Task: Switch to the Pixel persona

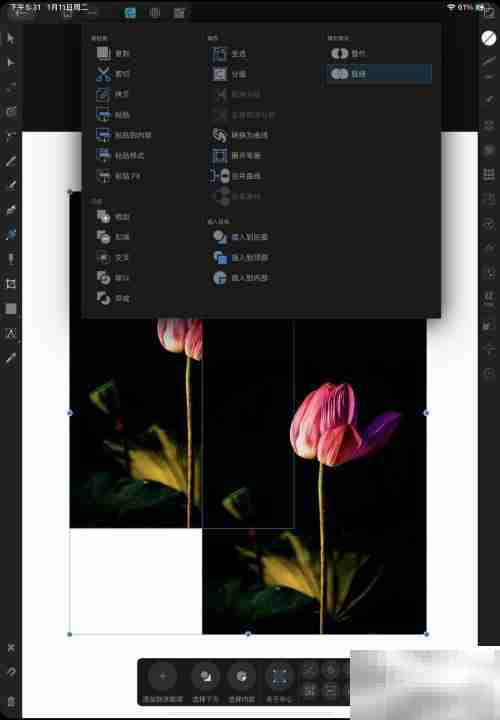Action: 155,13
